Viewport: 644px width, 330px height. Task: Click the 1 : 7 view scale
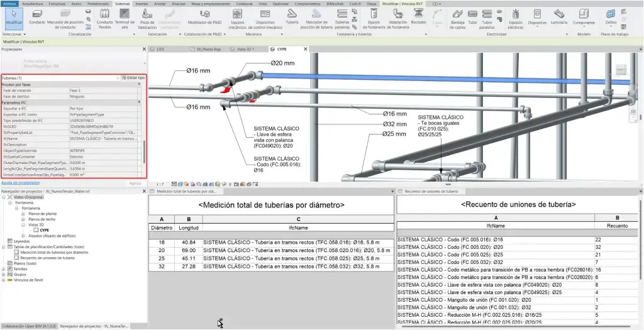pyautogui.click(x=160, y=184)
